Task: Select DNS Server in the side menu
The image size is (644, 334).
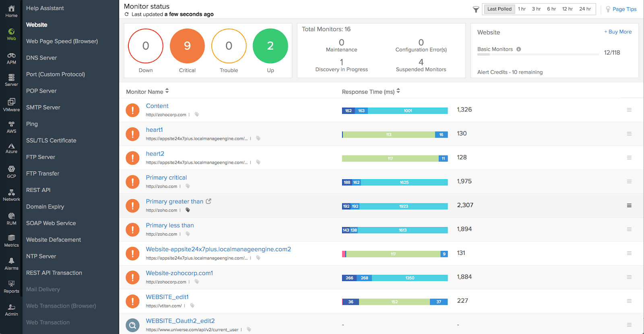Action: point(41,58)
